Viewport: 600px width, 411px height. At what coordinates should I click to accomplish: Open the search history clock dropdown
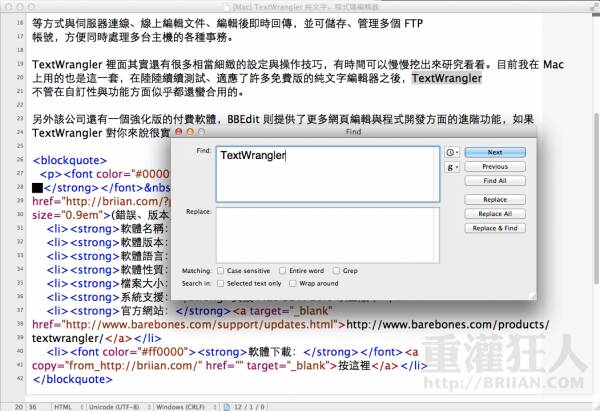[452, 152]
